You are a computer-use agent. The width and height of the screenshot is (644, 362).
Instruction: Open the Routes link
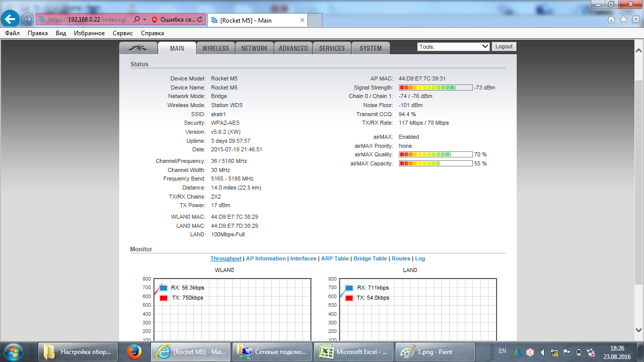[401, 258]
